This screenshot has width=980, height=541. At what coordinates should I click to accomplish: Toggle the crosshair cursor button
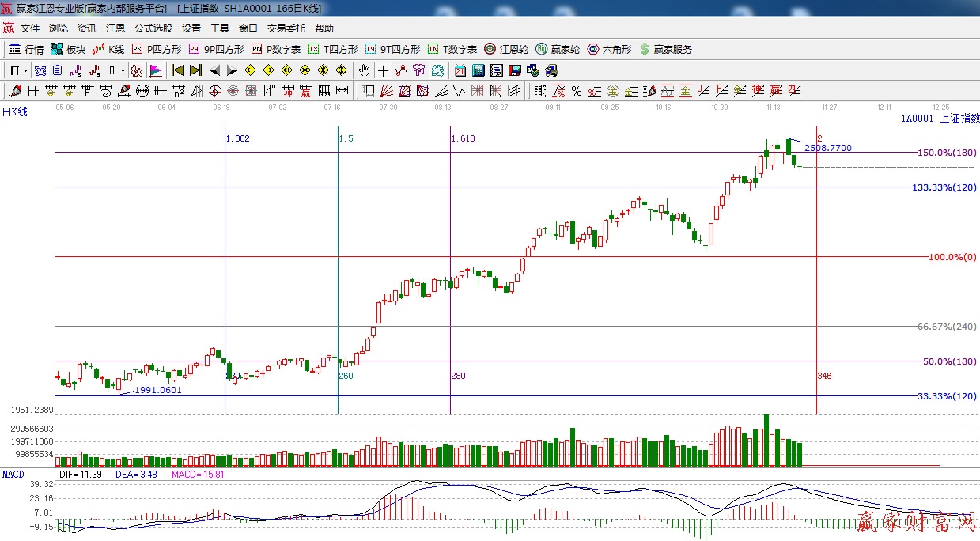click(383, 70)
